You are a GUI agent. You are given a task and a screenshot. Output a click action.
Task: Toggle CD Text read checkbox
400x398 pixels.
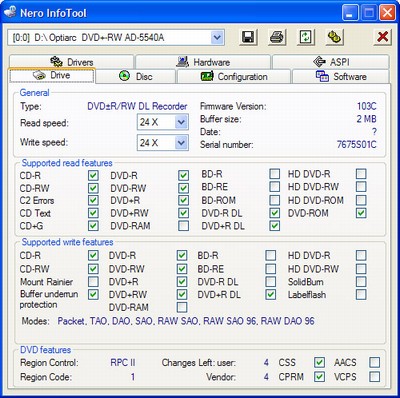(x=93, y=213)
